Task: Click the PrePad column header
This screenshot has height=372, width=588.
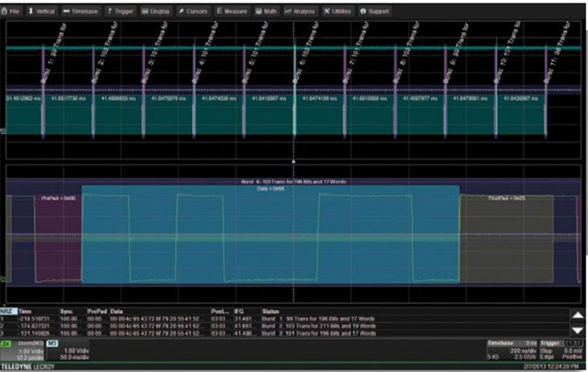Action: click(97, 311)
